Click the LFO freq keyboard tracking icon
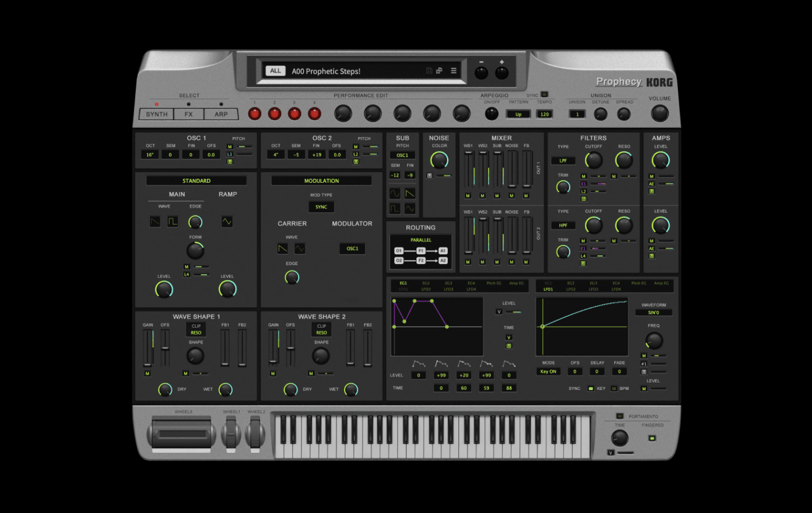812x513 pixels. (x=644, y=371)
